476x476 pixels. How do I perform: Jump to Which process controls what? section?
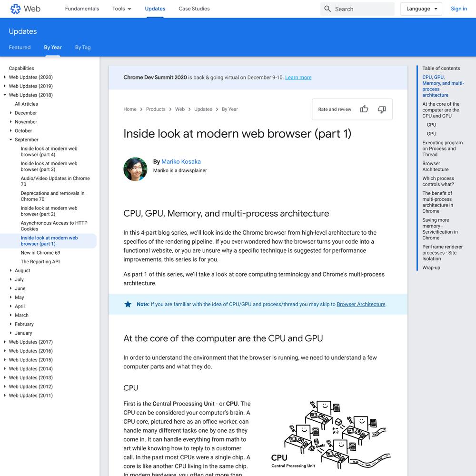pos(438,181)
